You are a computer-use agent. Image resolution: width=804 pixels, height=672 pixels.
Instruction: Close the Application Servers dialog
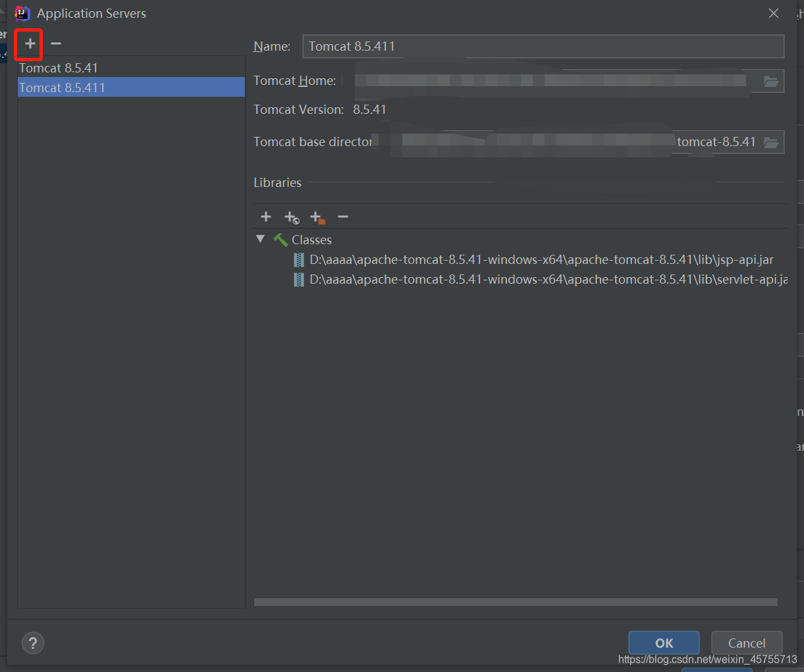point(774,13)
